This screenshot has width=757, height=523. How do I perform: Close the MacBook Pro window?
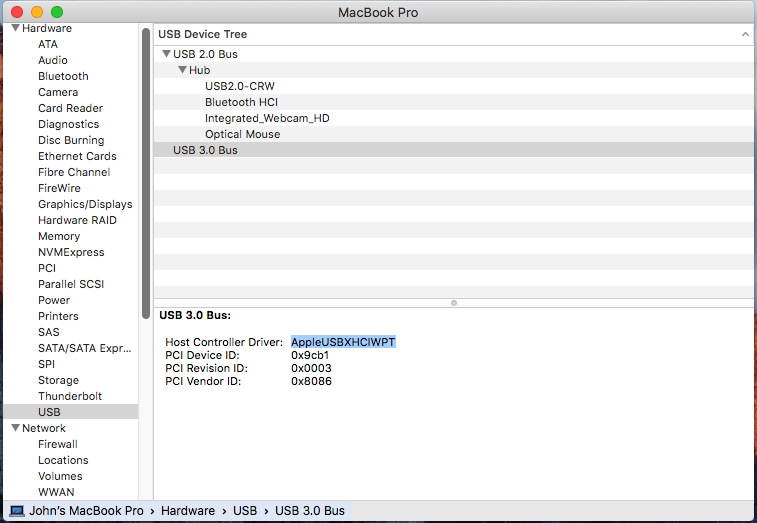click(x=17, y=12)
